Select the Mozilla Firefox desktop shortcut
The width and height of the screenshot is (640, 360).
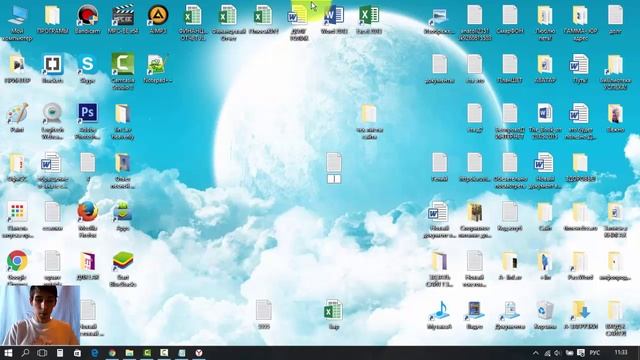tap(87, 219)
